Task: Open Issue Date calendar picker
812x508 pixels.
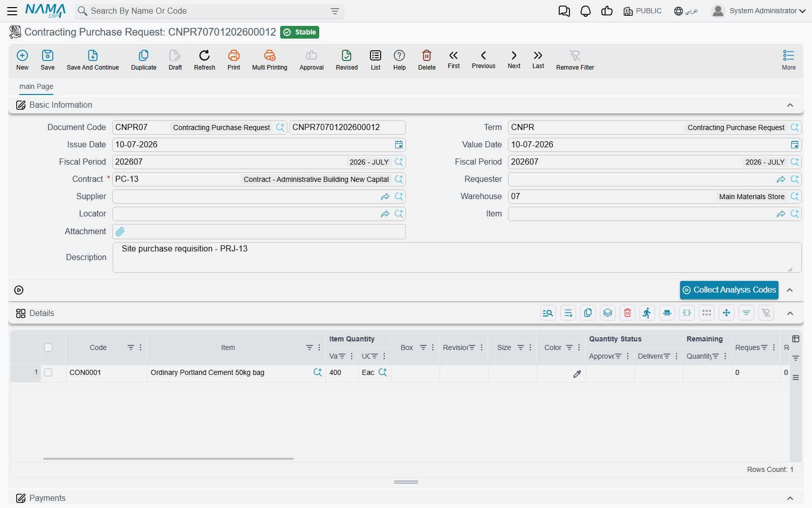Action: coord(399,145)
